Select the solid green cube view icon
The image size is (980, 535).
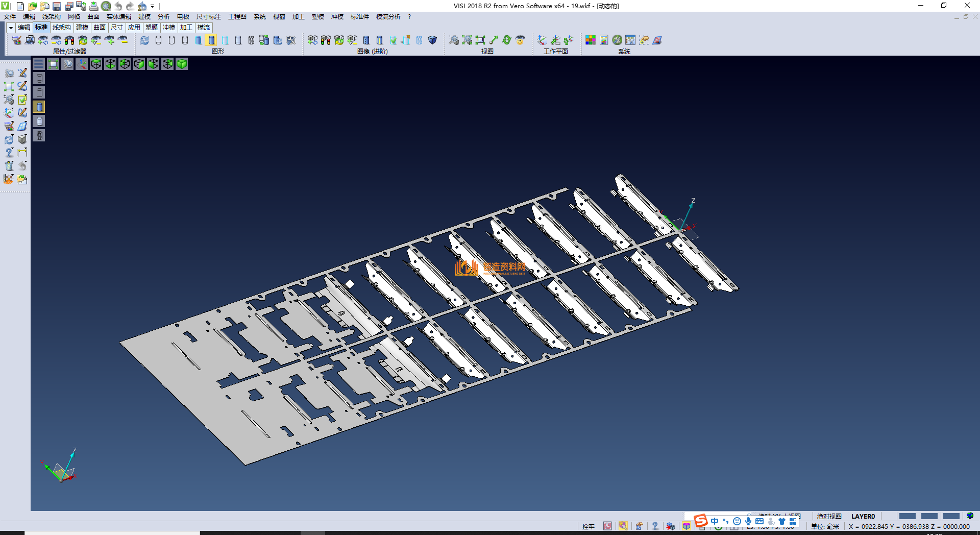point(182,64)
